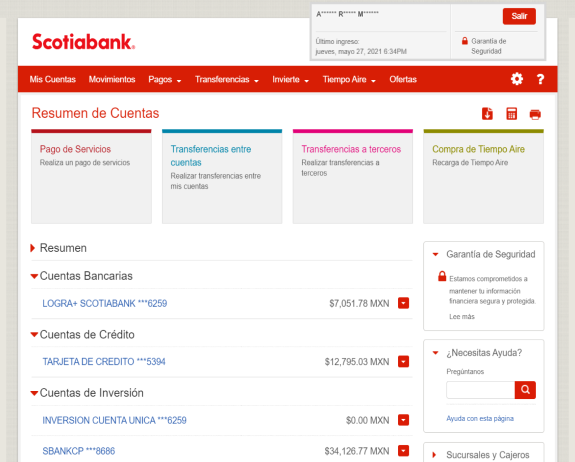The width and height of the screenshot is (575, 462).
Task: Open the Pago de Servicios card
Action: [91, 176]
